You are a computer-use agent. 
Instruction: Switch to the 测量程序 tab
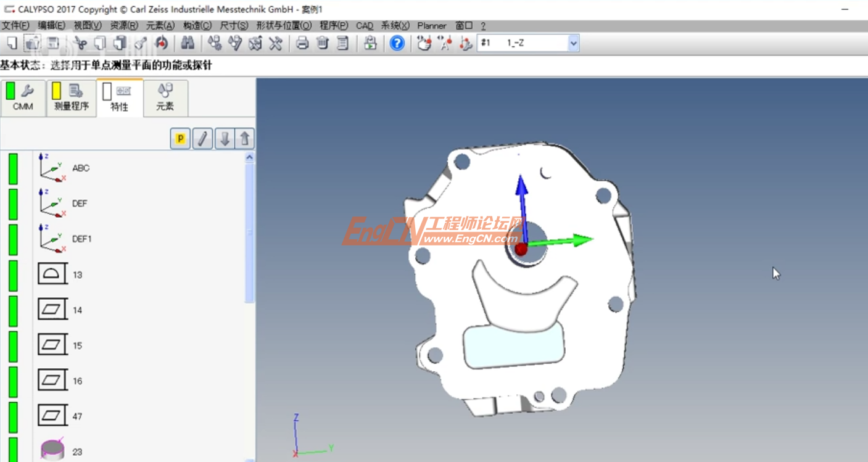click(x=72, y=97)
